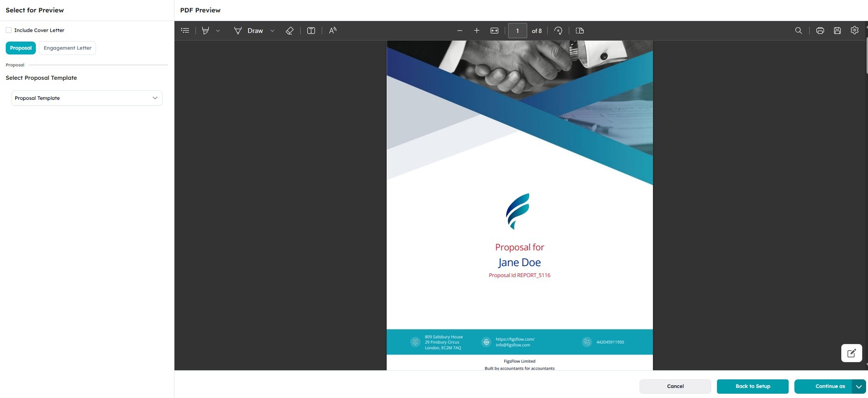Select the highlight tool in PDF toolbar

pyautogui.click(x=206, y=31)
